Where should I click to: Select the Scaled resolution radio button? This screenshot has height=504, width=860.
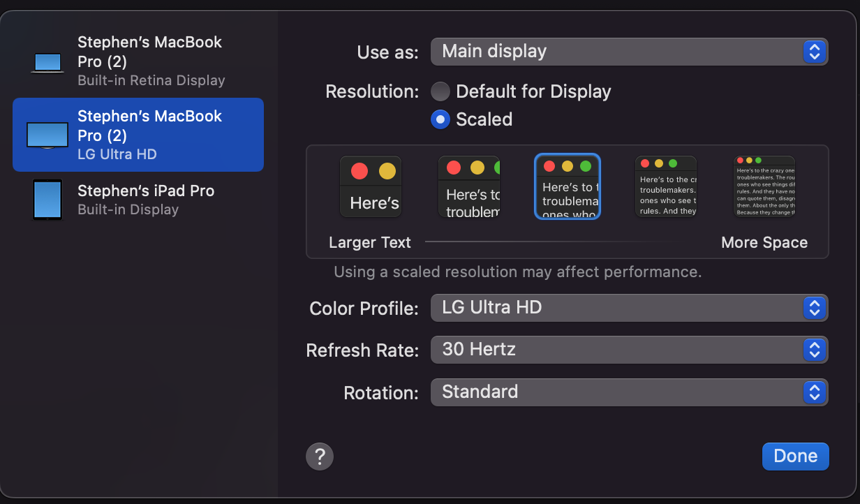pos(440,119)
